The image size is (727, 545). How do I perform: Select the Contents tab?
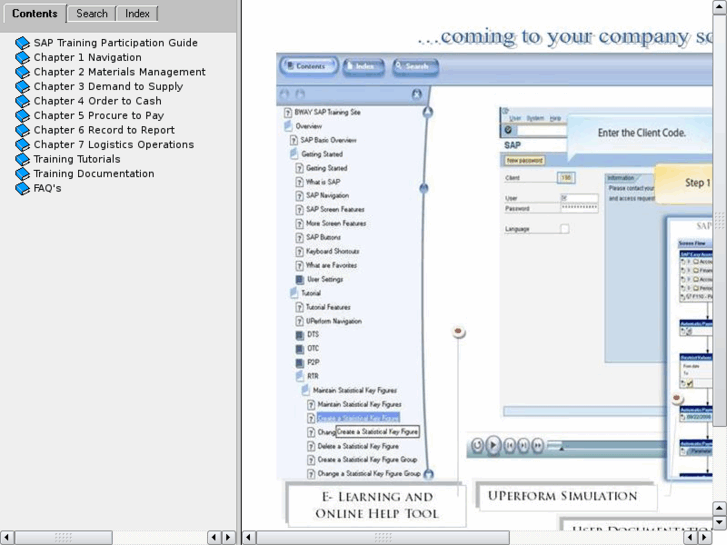pos(35,13)
